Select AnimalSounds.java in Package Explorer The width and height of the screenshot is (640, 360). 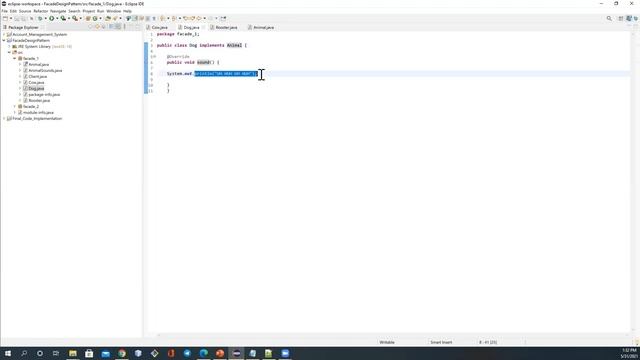click(45, 71)
